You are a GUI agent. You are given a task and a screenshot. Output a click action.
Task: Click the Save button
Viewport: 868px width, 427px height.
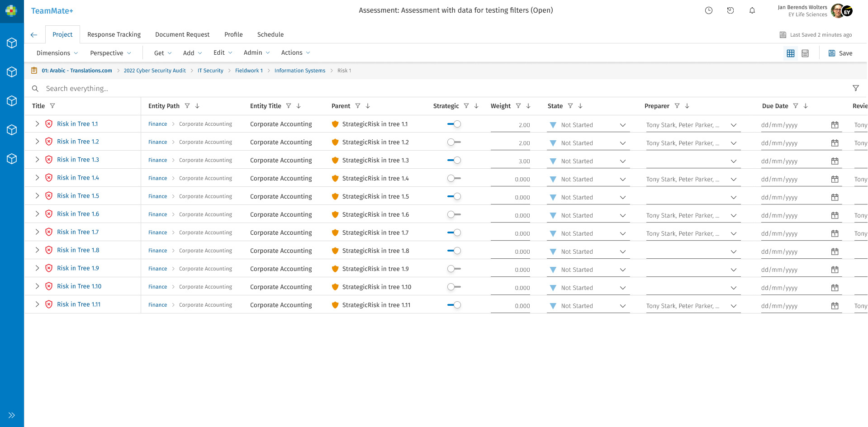click(840, 53)
